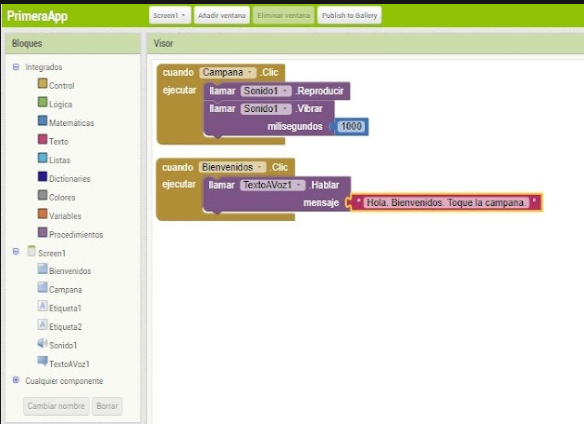Collapse the Integrados tree section
Image resolution: width=584 pixels, height=424 pixels.
(16, 67)
